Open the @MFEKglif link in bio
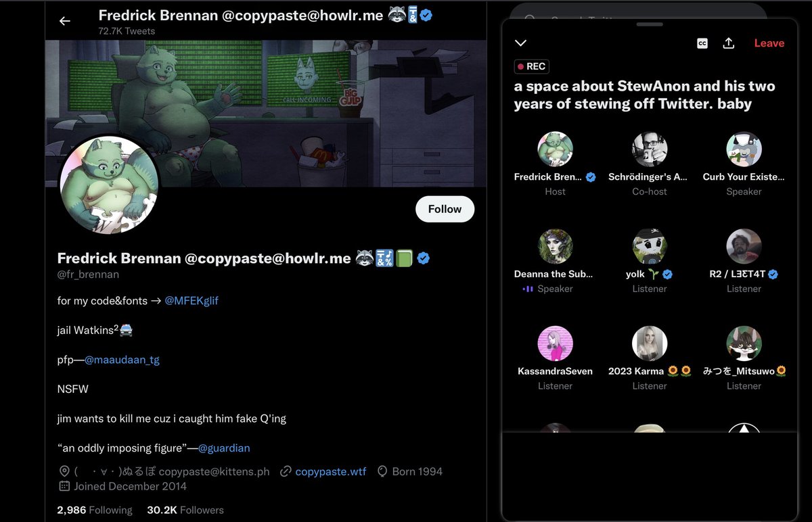Viewport: 812px width, 522px height. [191, 301]
